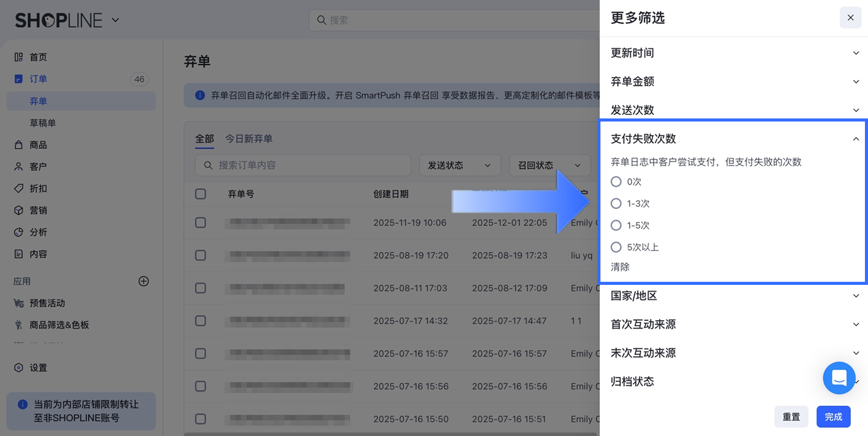
Task: Click the 折扣 discount tag icon
Action: pyautogui.click(x=18, y=188)
